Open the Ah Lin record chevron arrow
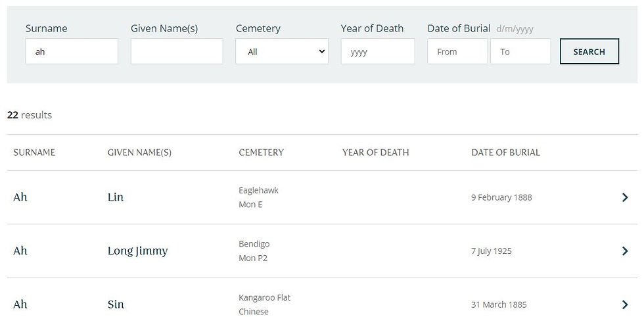The height and width of the screenshot is (317, 644). click(x=625, y=197)
